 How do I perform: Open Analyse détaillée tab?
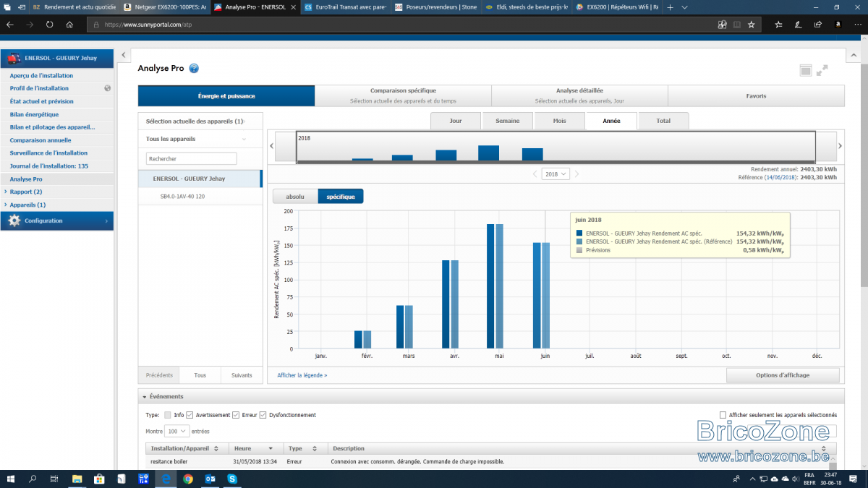[x=579, y=95]
